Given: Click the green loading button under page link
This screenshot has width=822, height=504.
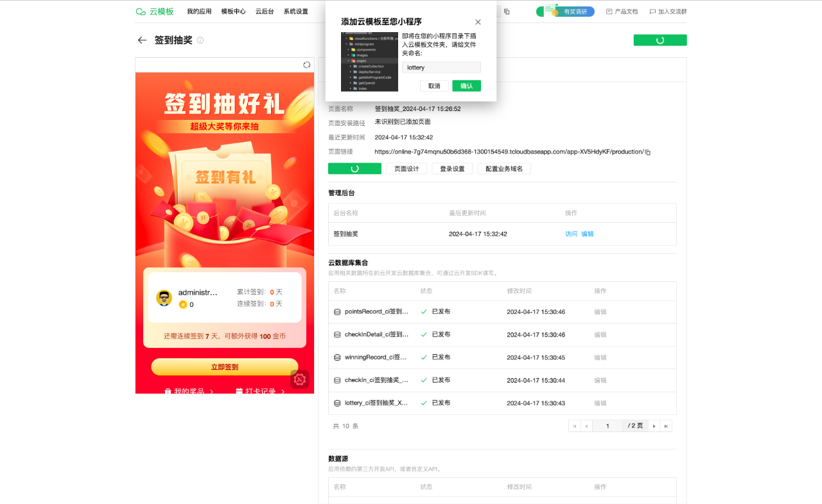Looking at the screenshot, I should pyautogui.click(x=354, y=169).
